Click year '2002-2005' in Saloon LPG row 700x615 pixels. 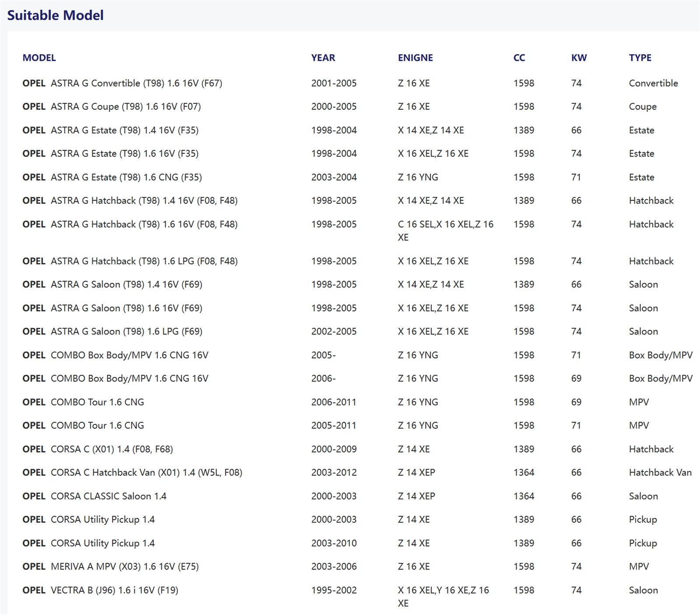[x=334, y=331]
